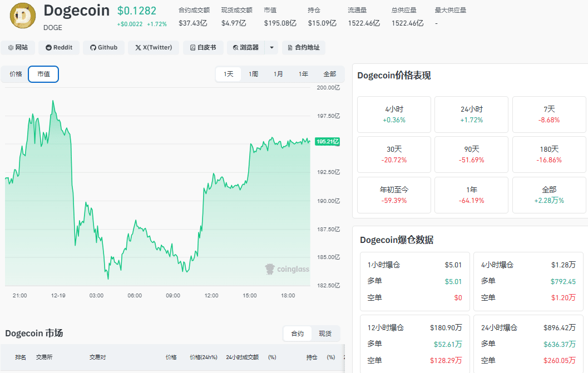Click the 4小时 +0.36% performance card
Image resolution: width=588 pixels, height=373 pixels.
(394, 115)
